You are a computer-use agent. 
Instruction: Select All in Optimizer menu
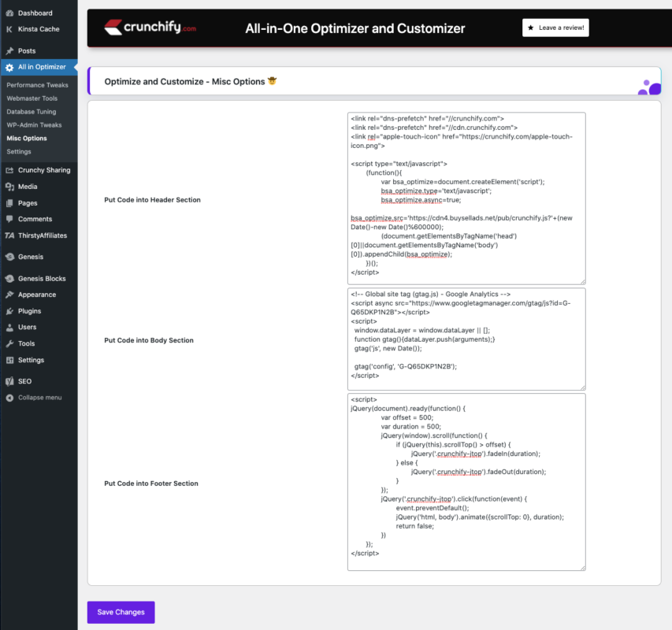pyautogui.click(x=39, y=67)
